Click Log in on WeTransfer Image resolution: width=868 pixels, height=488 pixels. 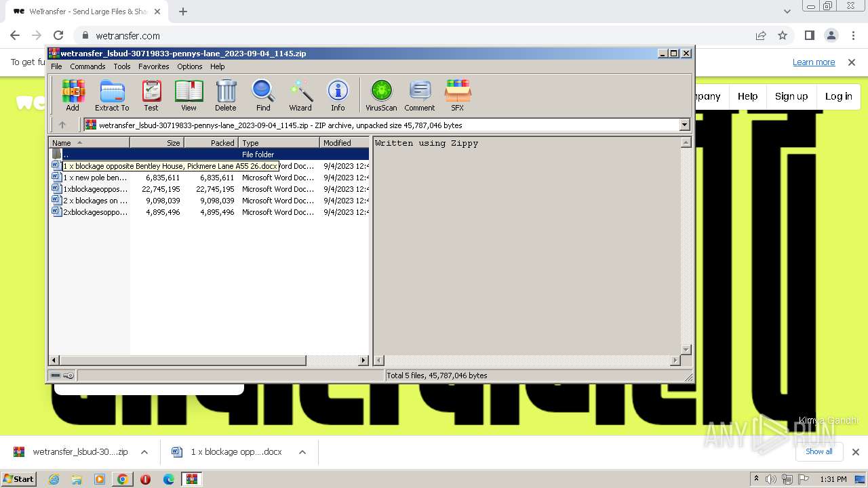click(838, 96)
